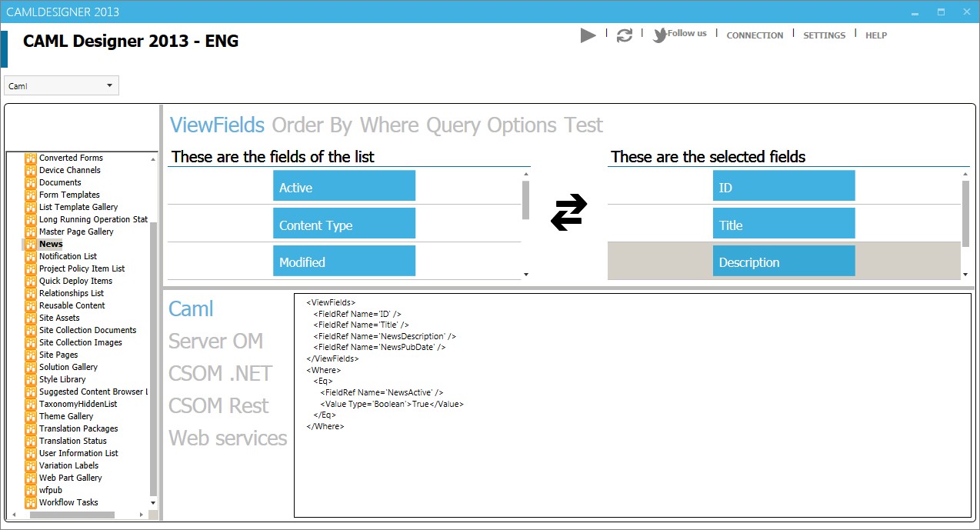Switch to the Server OM code view
The height and width of the screenshot is (530, 980).
[215, 341]
